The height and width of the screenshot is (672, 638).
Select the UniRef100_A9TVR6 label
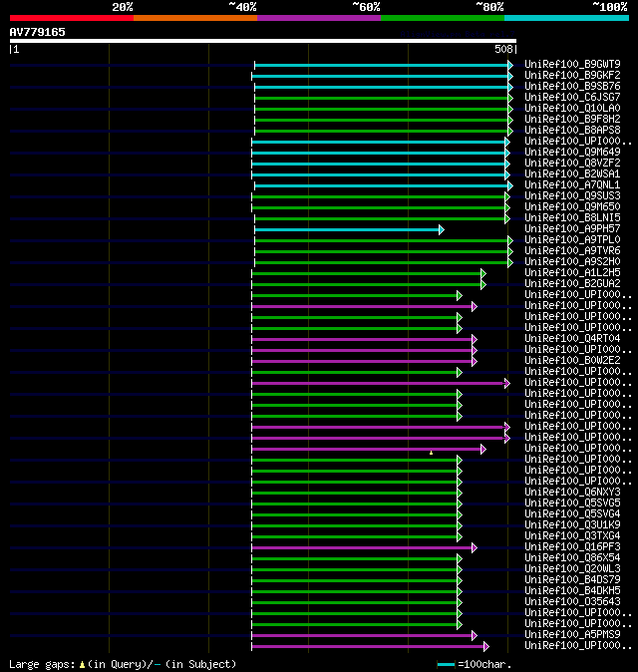572,250
